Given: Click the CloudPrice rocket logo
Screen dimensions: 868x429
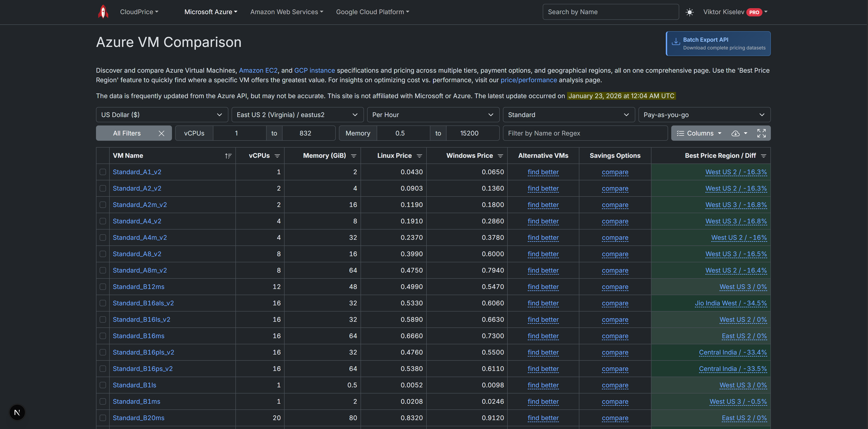Looking at the screenshot, I should point(103,12).
